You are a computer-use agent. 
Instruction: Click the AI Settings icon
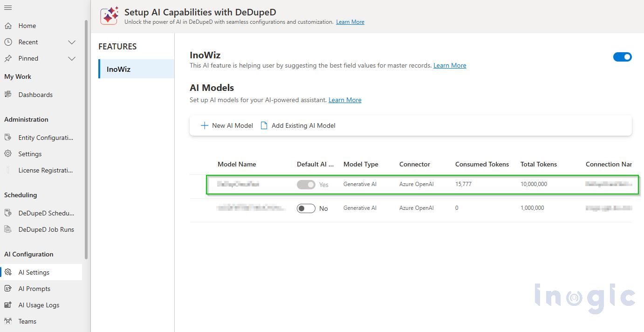(8, 272)
